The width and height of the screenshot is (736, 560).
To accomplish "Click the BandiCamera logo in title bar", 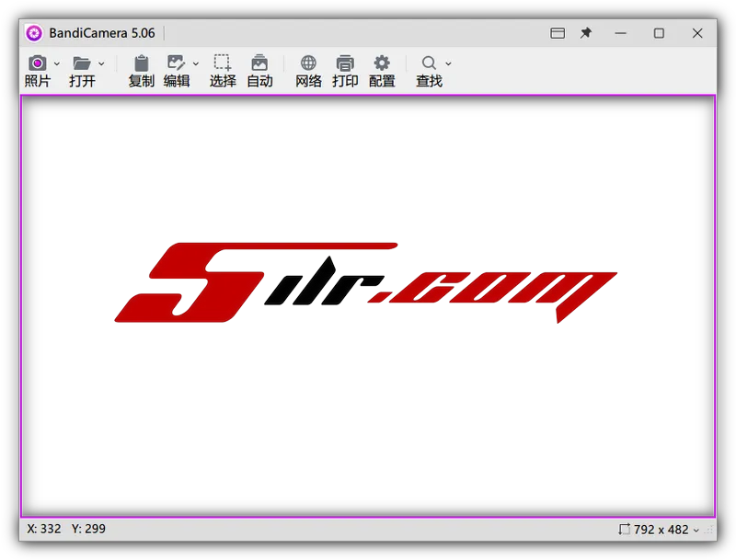I will click(x=34, y=33).
